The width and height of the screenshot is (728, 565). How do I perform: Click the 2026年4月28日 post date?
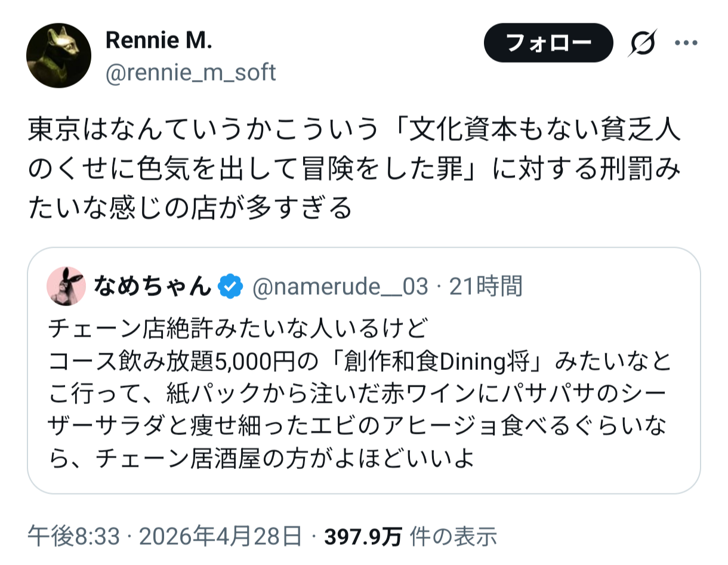pyautogui.click(x=221, y=536)
